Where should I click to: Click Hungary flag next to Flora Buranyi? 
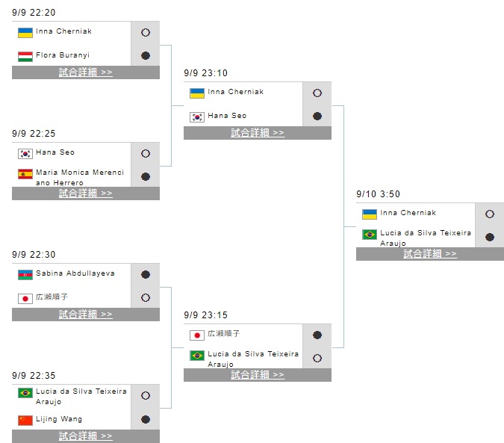(25, 55)
